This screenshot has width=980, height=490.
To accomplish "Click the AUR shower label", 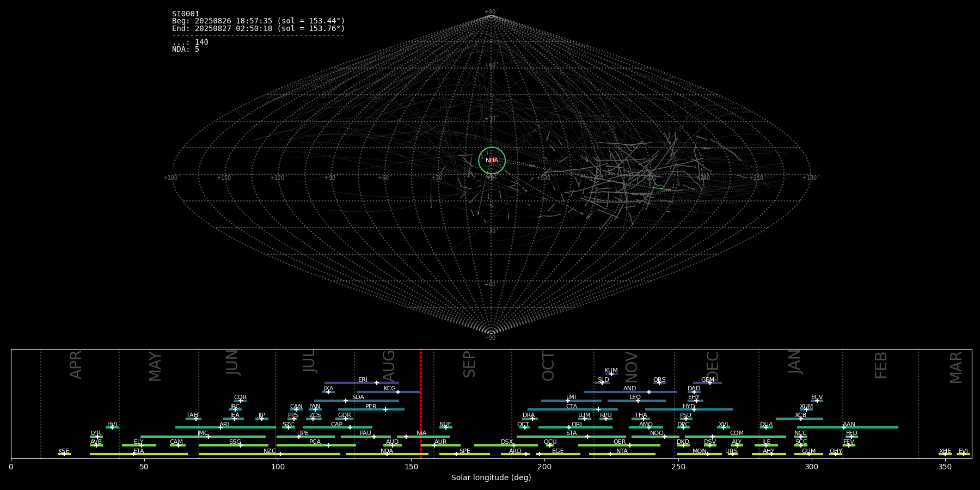I will click(440, 442).
